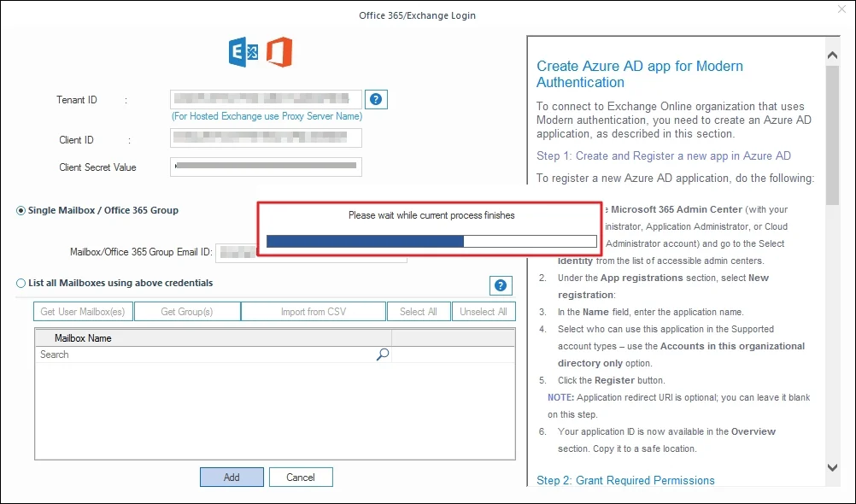
Task: Click the help panel scroll up arrow
Action: pyautogui.click(x=833, y=56)
